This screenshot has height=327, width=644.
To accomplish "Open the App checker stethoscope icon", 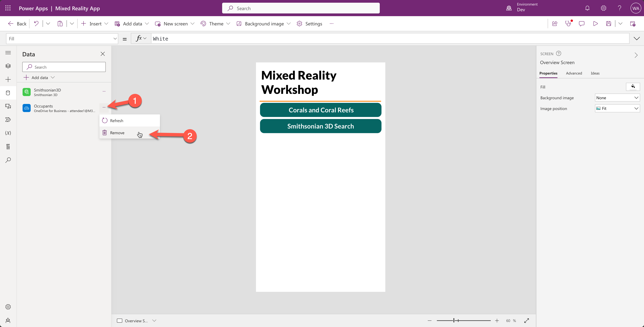I will pos(568,24).
